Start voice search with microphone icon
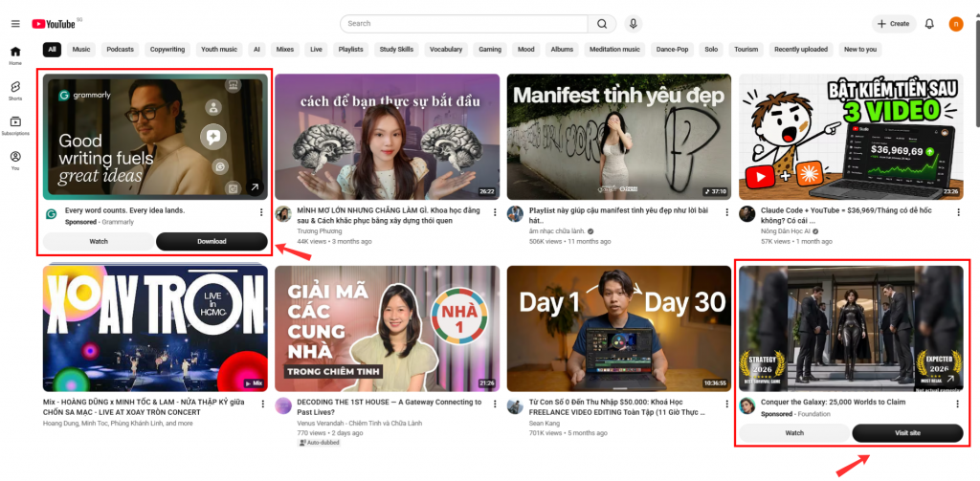This screenshot has width=980, height=481. (634, 24)
